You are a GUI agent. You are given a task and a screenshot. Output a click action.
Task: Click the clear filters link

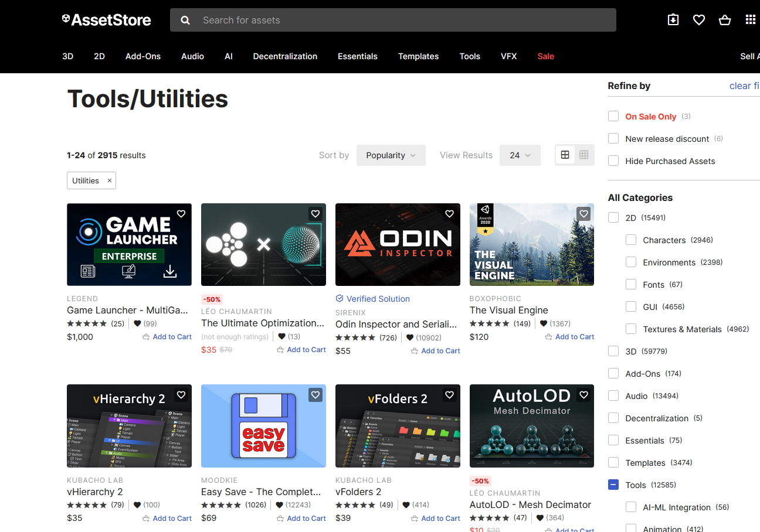tap(745, 86)
